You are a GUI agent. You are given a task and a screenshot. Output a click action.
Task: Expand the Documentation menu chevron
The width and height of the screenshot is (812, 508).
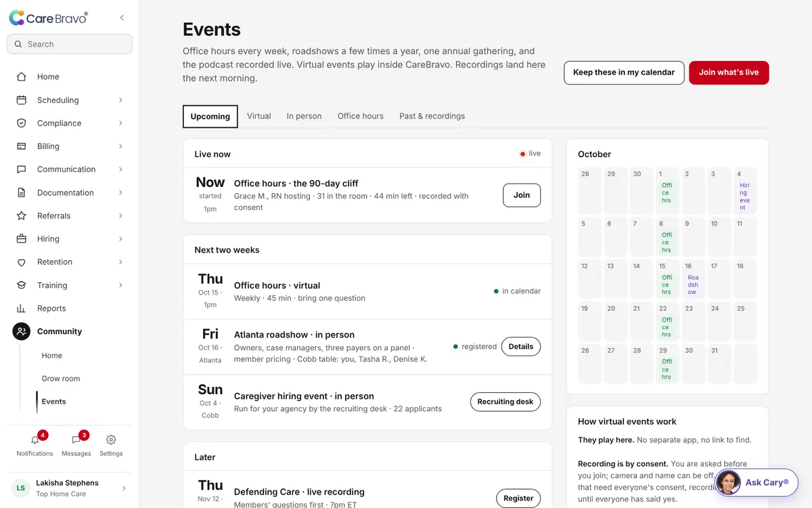[120, 192]
